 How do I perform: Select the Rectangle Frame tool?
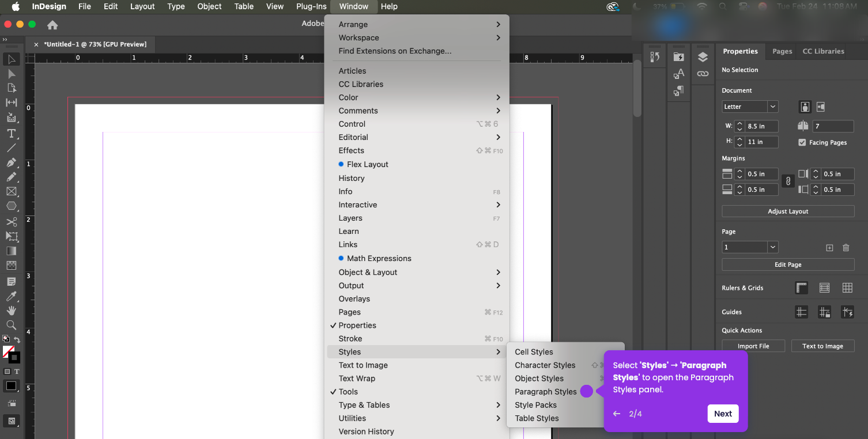point(12,191)
